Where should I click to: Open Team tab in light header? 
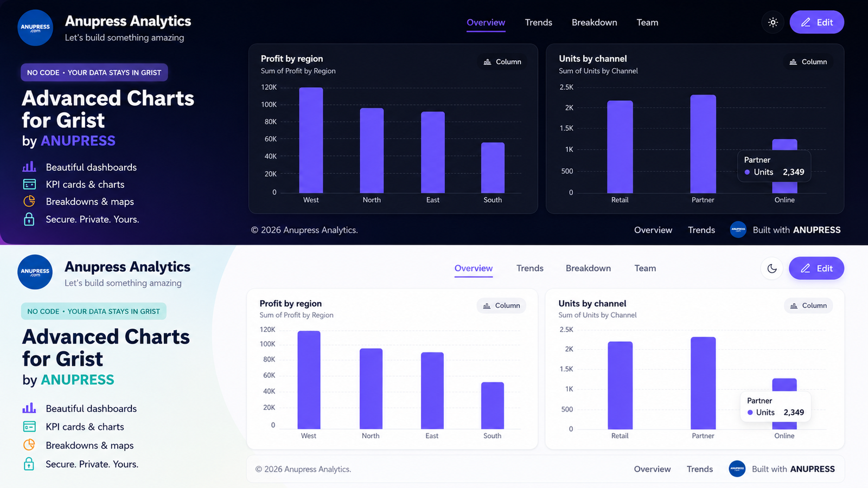click(x=645, y=268)
